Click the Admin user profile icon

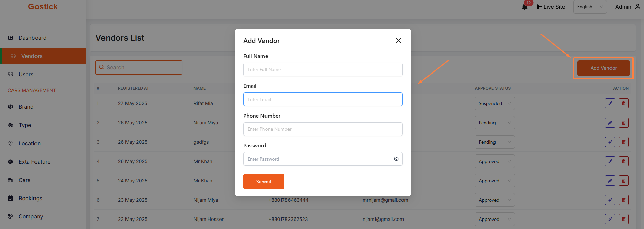click(x=638, y=7)
